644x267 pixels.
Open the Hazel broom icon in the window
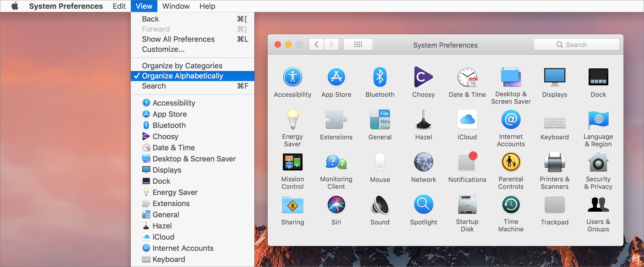(423, 119)
